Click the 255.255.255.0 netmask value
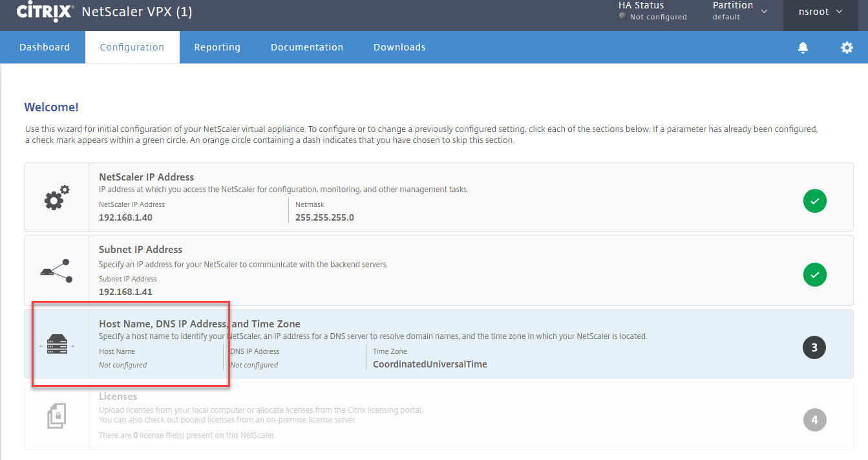Image resolution: width=868 pixels, height=460 pixels. pos(324,217)
